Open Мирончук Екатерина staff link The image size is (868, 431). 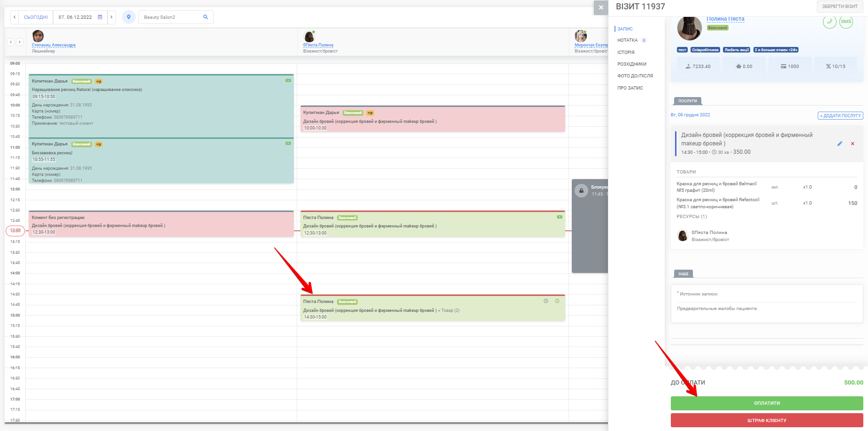[x=591, y=45]
